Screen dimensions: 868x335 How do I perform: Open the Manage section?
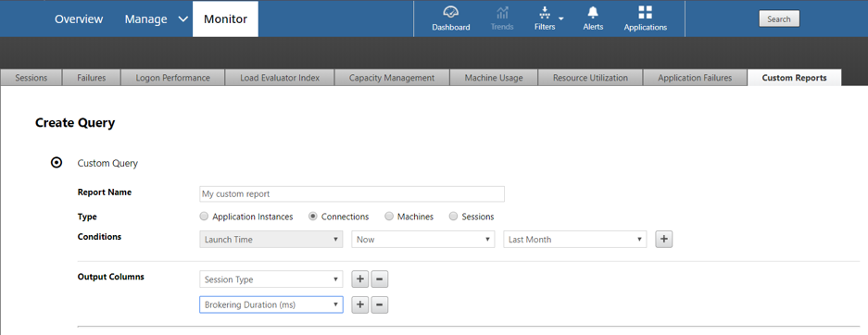[145, 19]
